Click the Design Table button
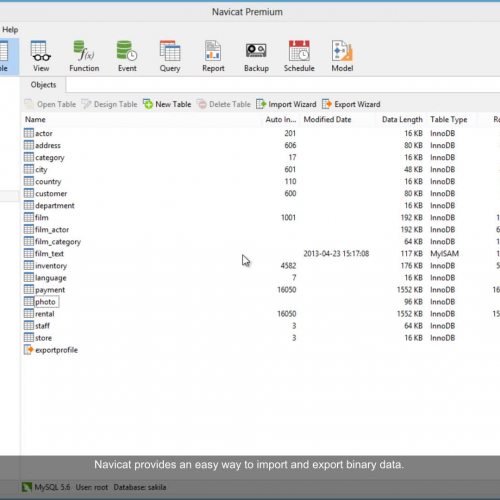This screenshot has height=500, width=500. click(x=109, y=104)
